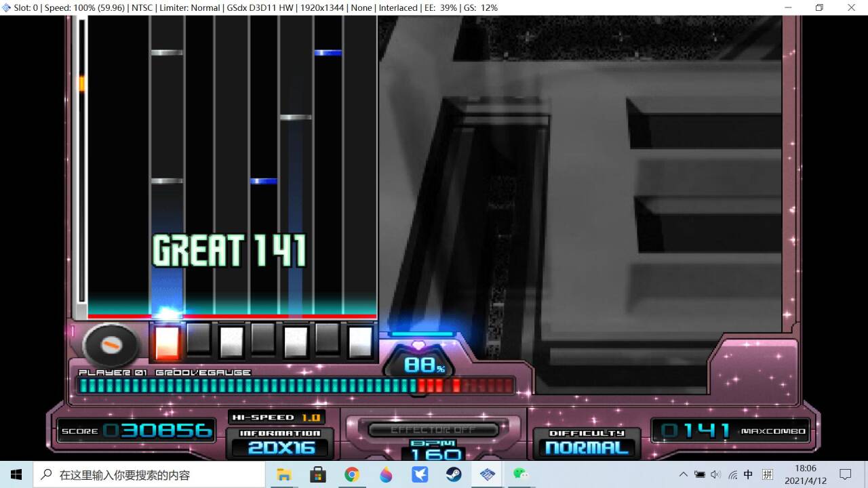Open the volume control tray icon
The width and height of the screenshot is (868, 488).
pyautogui.click(x=715, y=474)
